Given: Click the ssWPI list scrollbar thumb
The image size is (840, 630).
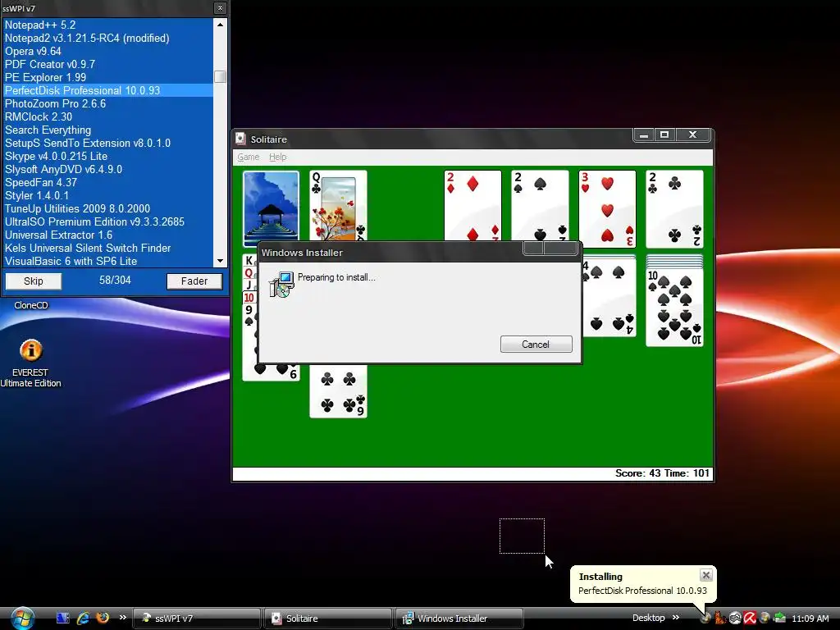Looking at the screenshot, I should click(x=220, y=76).
